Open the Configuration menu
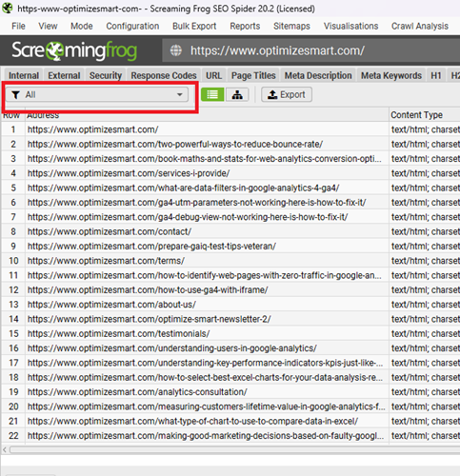Screen dimensions: 460x476 tap(132, 26)
